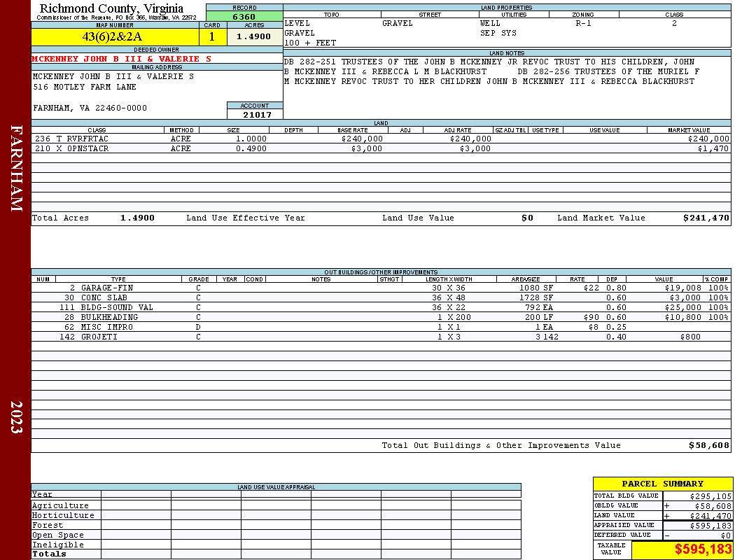Click the class value 2 in land properties
Screen dimensions: 735x560
click(674, 23)
